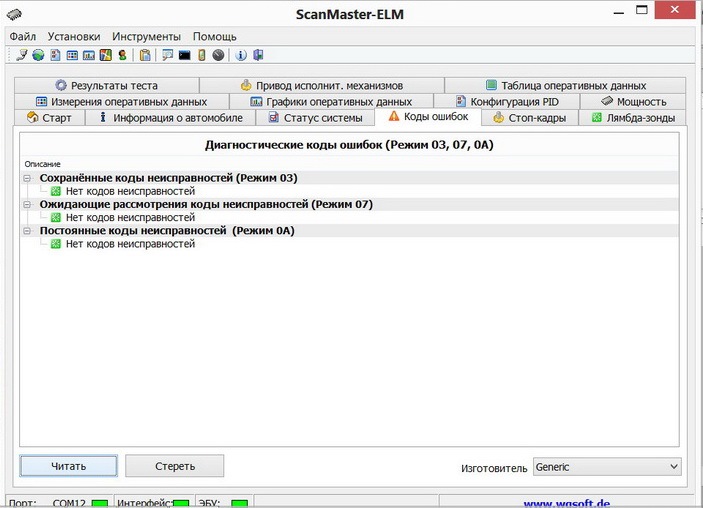Maximize the ScanMaster-ELM window

point(642,10)
